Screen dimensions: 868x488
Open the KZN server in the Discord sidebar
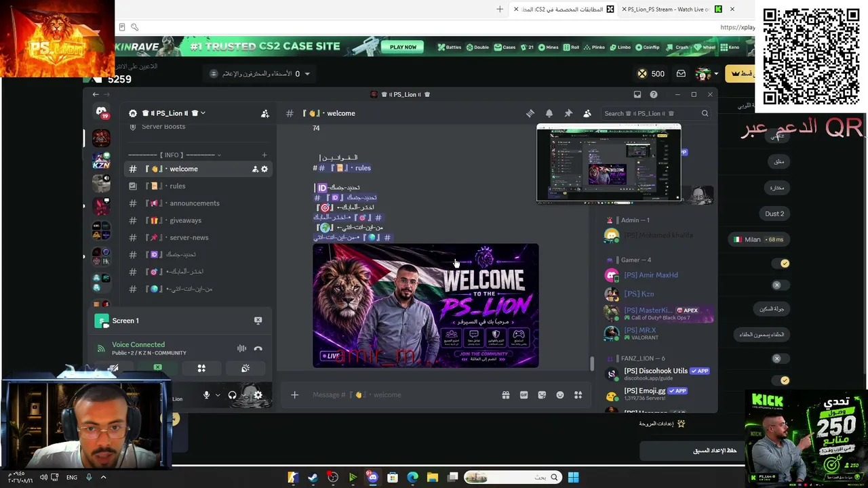101,161
